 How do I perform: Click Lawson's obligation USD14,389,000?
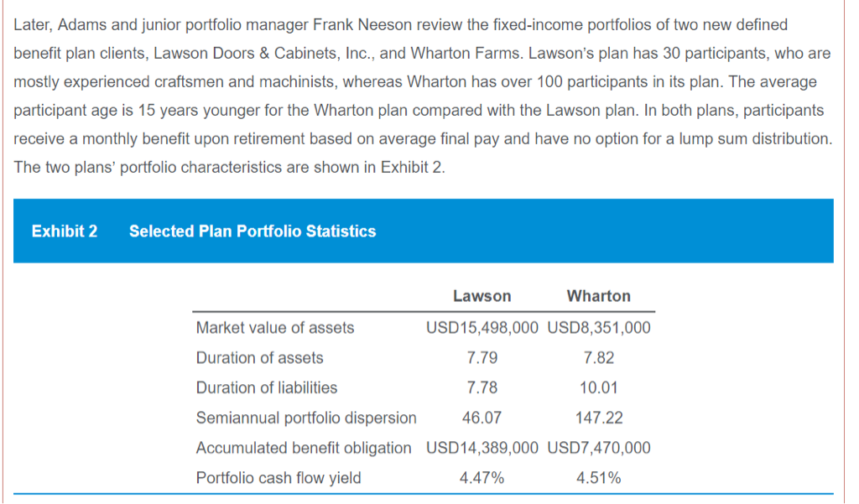coord(482,448)
